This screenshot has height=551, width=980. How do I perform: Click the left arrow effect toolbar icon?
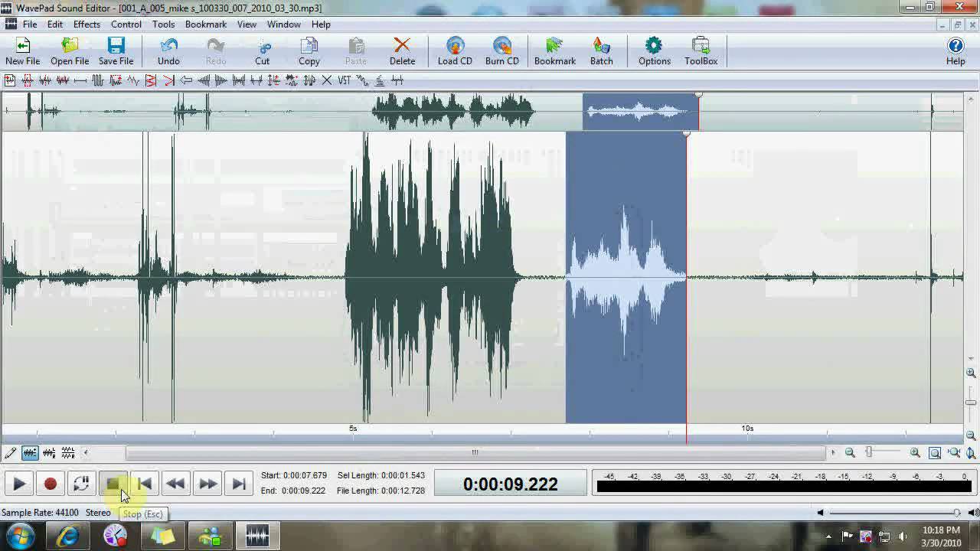(x=186, y=80)
